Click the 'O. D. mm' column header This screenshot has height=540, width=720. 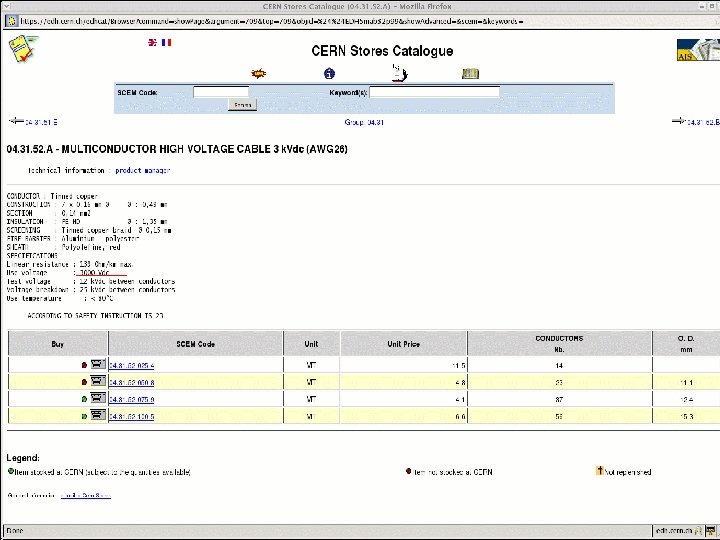pos(686,343)
